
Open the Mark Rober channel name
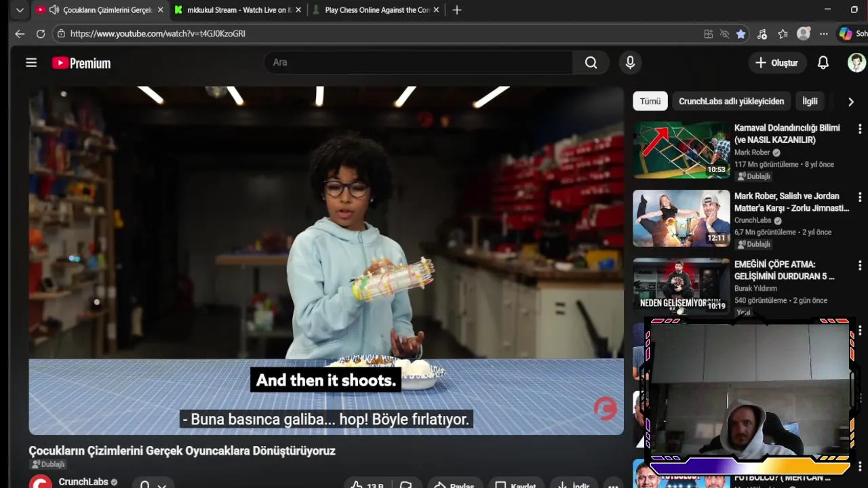[752, 152]
